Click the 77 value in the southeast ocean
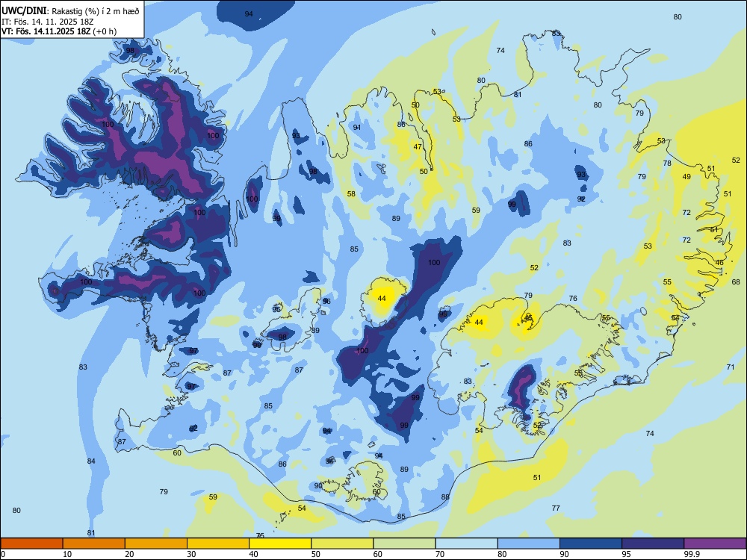Screen dimensions: 747x560 556,508
